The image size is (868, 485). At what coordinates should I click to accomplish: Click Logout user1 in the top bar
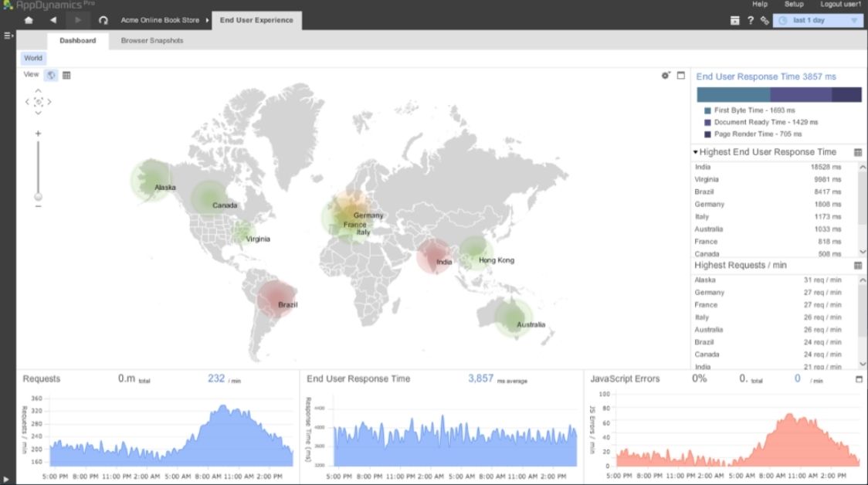[842, 4]
